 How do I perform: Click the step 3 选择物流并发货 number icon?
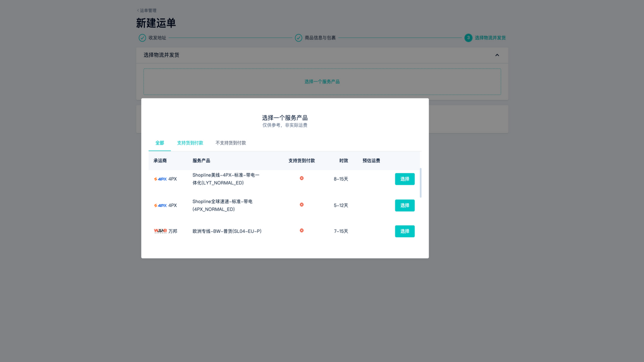468,38
